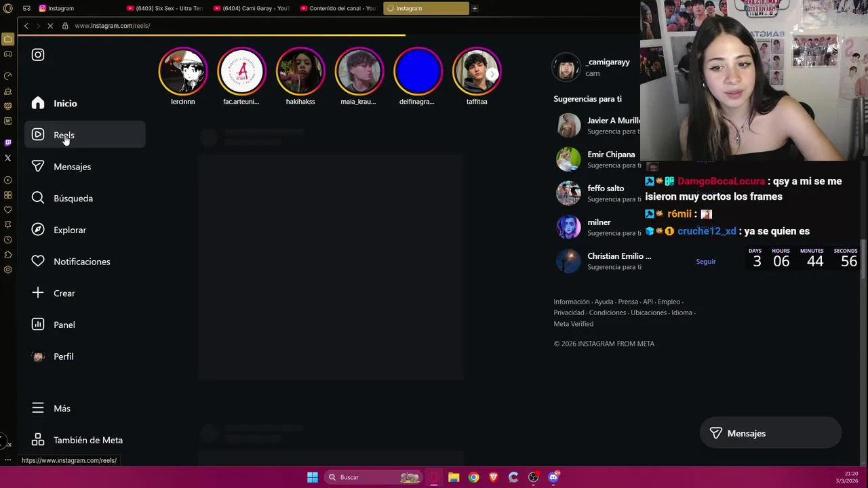This screenshot has height=488, width=868.
Task: Switch to Six Sex YouTube tab
Action: coord(166,8)
